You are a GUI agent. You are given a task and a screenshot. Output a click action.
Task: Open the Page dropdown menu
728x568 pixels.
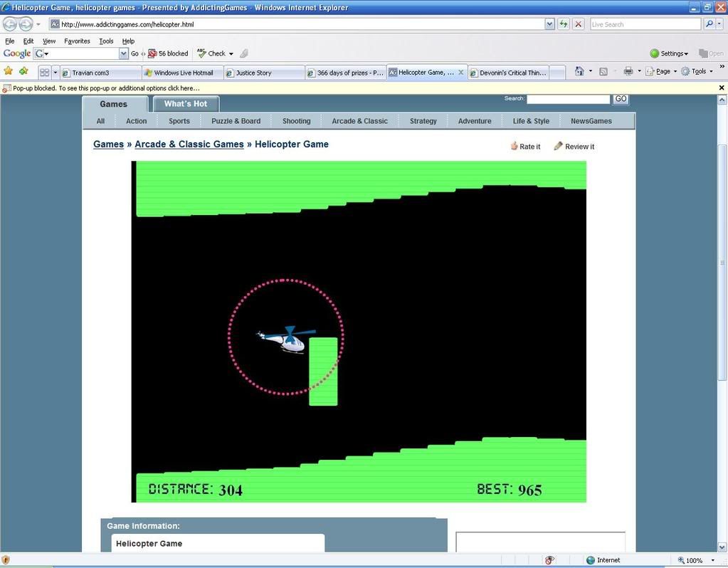click(662, 71)
